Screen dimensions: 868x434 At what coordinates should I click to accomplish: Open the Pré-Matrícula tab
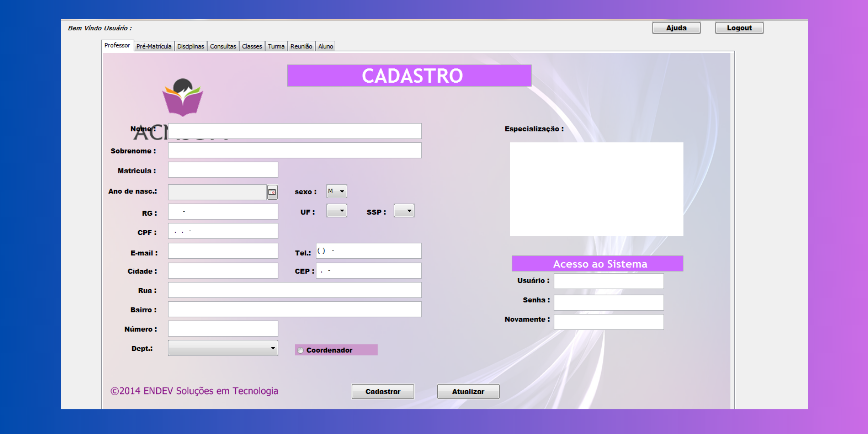[x=154, y=46]
